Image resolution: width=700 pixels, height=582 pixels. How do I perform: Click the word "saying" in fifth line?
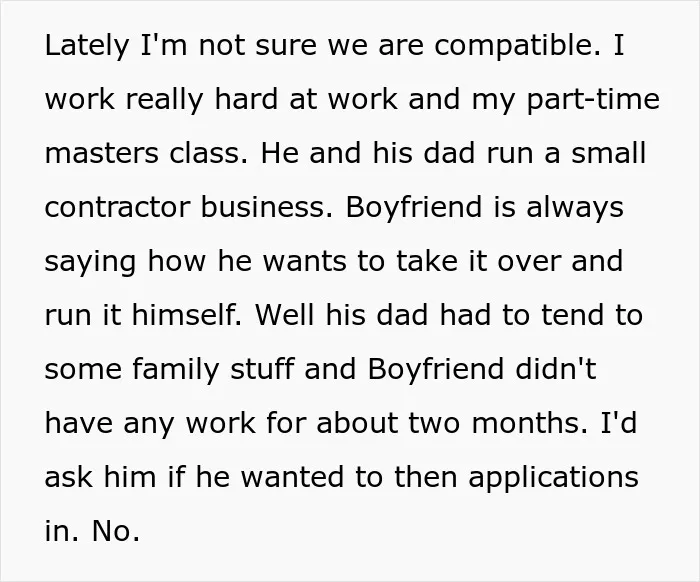pos(90,263)
